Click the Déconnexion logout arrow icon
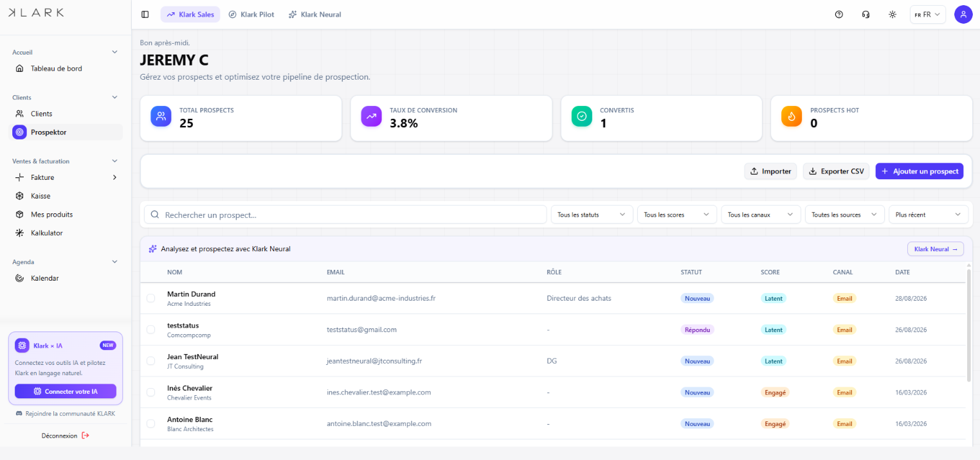Screen dimensions: 980x460 click(85, 436)
